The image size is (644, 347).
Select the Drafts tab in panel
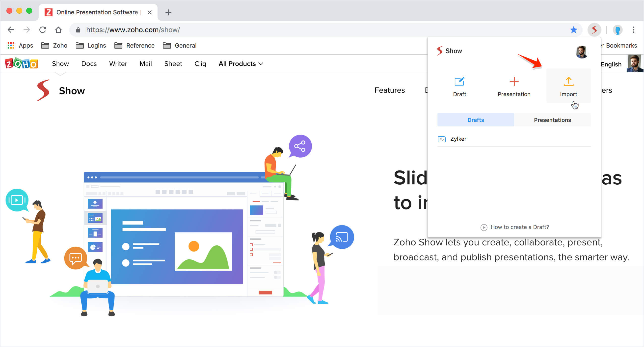point(476,120)
